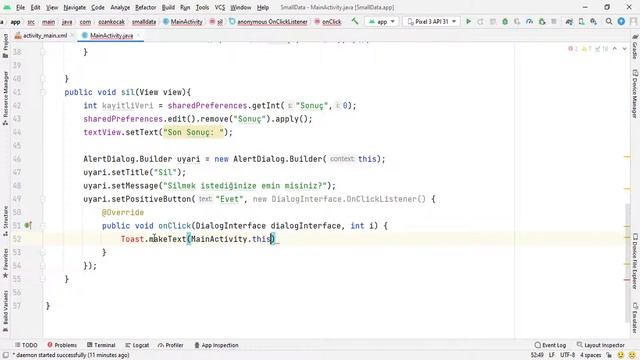Screen dimensions: 640x360
Task: Click the Profile app gauge icon
Action: point(529,21)
